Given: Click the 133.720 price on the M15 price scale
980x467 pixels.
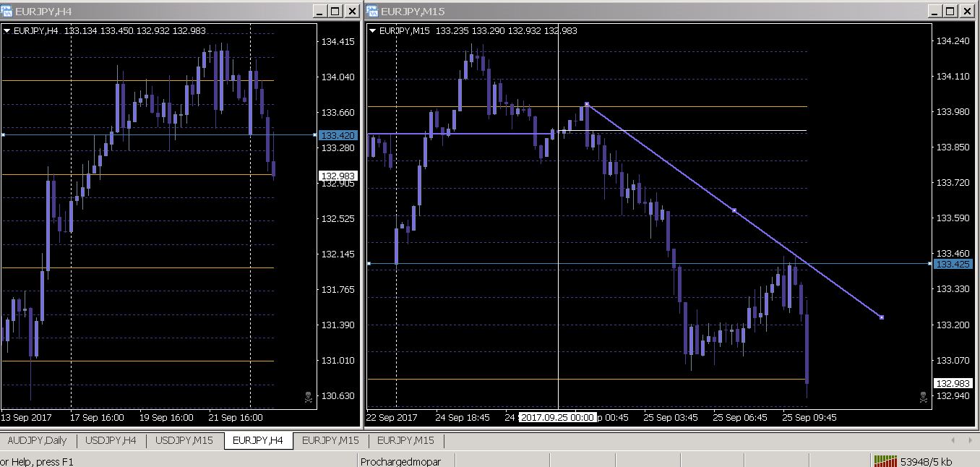Looking at the screenshot, I should click(953, 182).
